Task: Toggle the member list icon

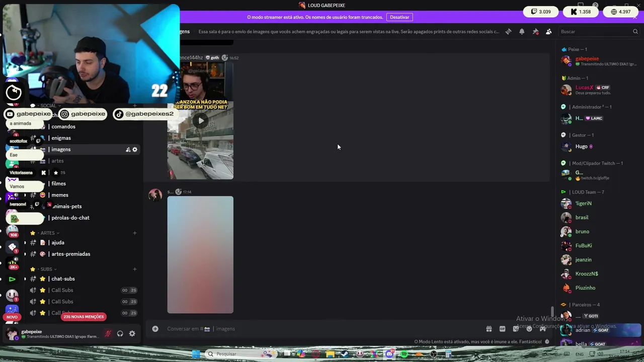Action: point(549,32)
